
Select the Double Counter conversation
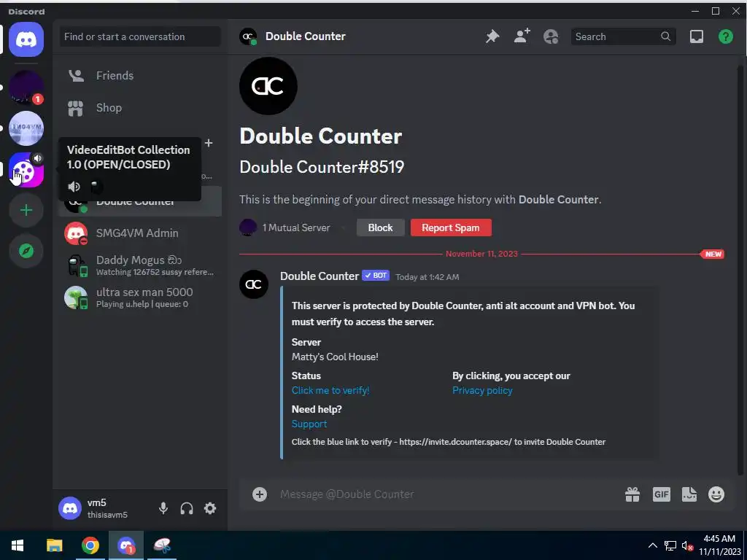pos(140,201)
